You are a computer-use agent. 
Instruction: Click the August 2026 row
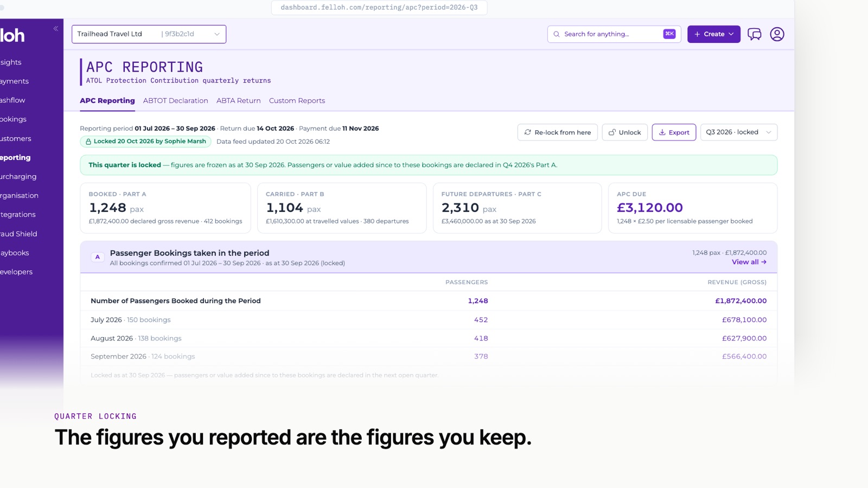[x=429, y=338]
